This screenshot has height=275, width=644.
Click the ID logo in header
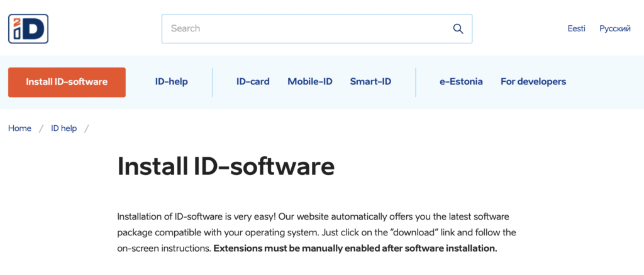(28, 29)
